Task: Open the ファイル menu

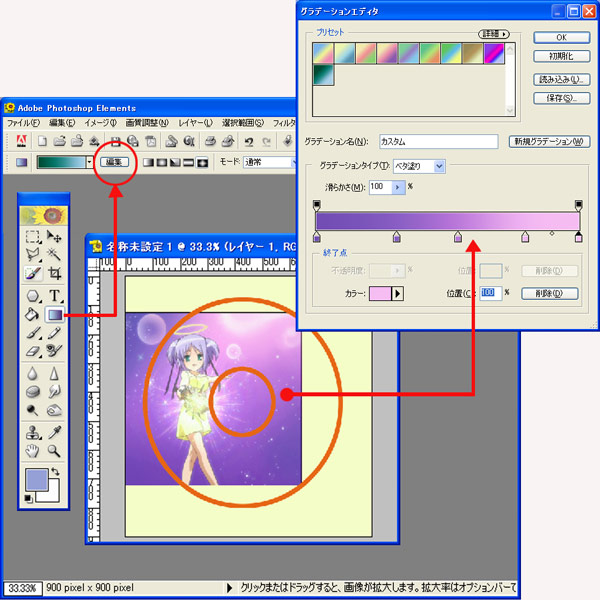Action: coord(24,123)
